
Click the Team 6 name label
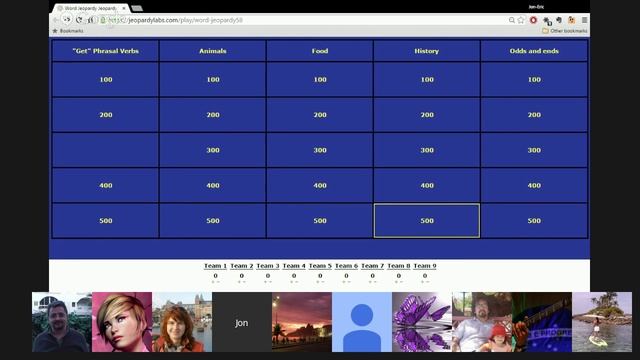click(347, 266)
